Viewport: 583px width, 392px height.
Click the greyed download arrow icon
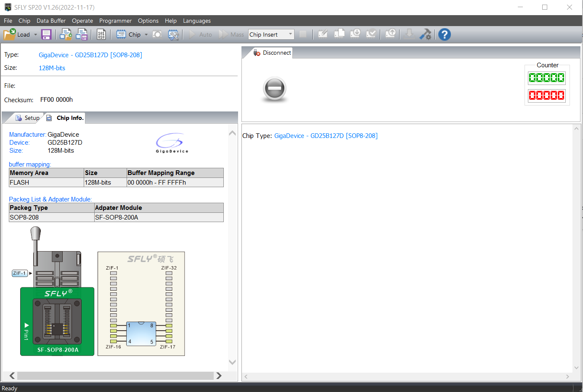409,34
